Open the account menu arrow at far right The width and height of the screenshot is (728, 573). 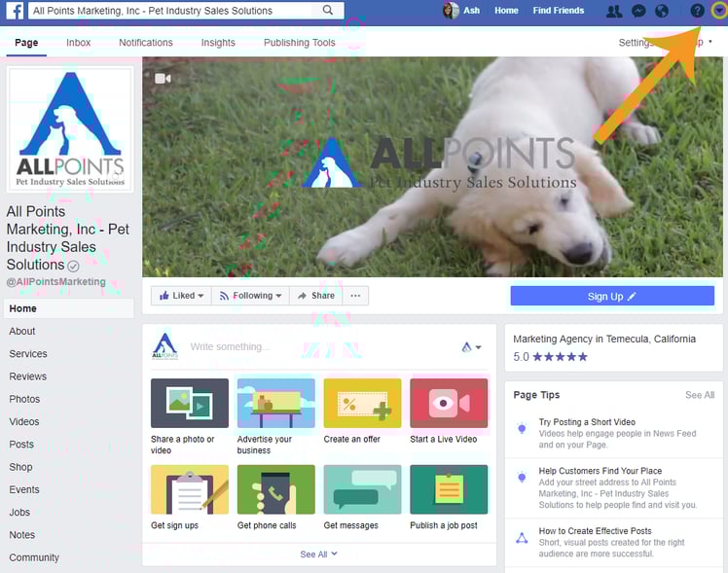pyautogui.click(x=718, y=11)
